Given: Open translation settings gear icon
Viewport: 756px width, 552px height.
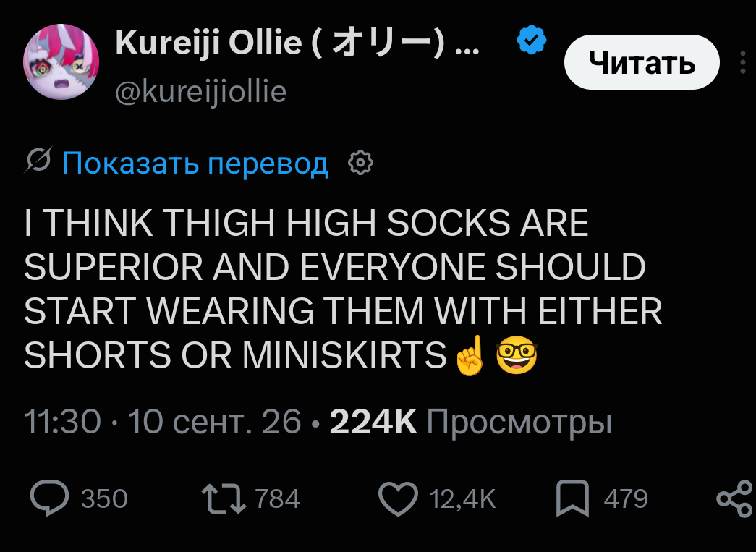Looking at the screenshot, I should point(361,163).
